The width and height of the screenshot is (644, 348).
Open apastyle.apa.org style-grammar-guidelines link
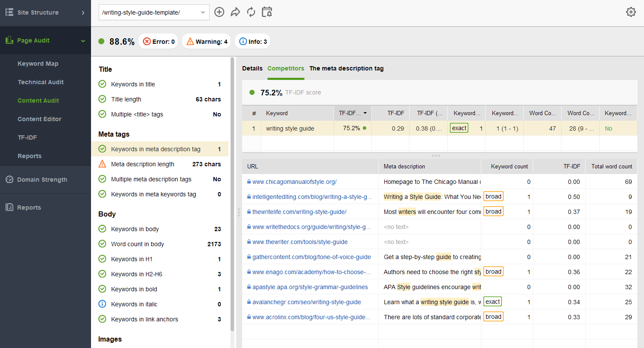coord(310,287)
